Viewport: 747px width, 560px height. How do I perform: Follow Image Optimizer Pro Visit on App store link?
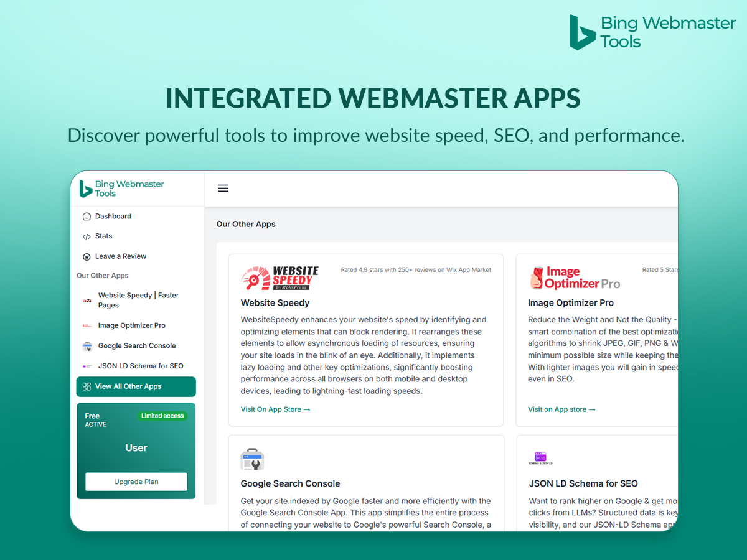coord(561,409)
